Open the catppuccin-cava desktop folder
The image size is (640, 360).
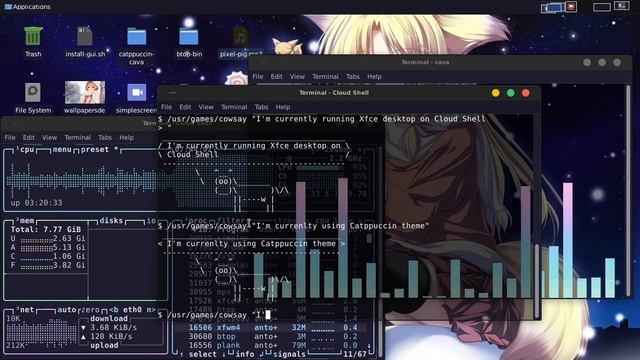(136, 45)
